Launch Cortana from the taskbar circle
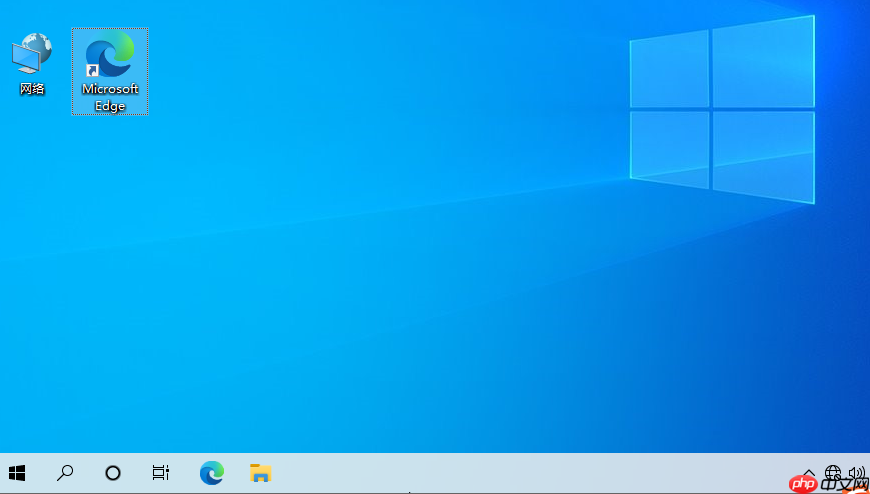Screen dimensions: 870x494 (113, 473)
